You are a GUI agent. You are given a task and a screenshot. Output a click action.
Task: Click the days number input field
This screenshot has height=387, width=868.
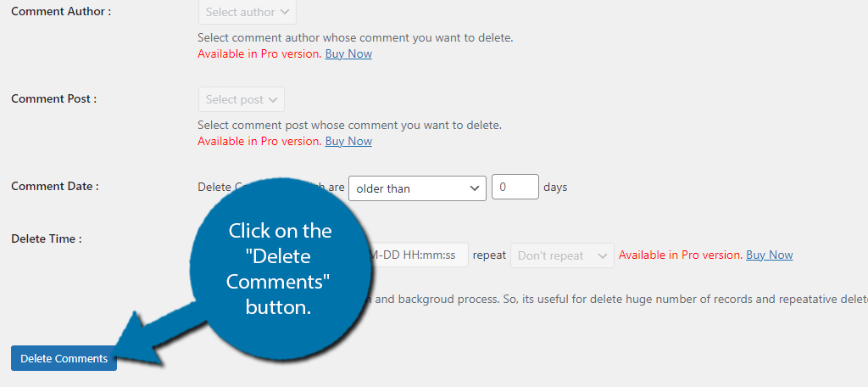515,187
